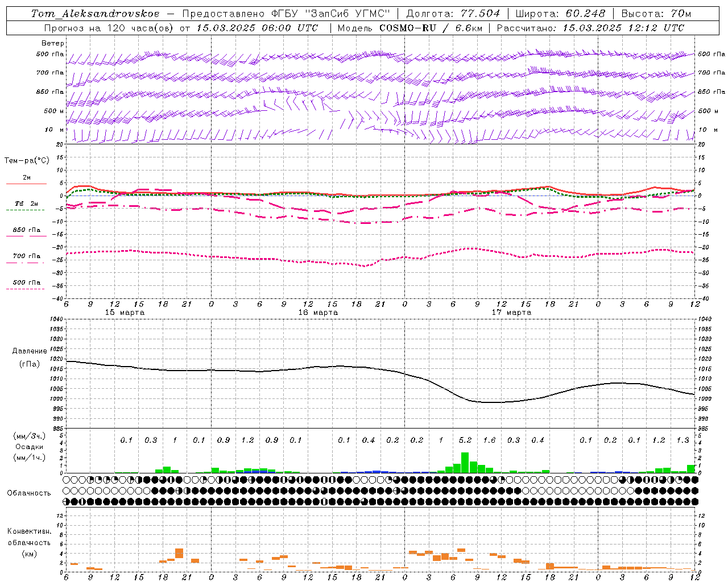Click the 'Тем-ра(°C)' temperature label
This screenshot has height=582, width=728.
[27, 161]
